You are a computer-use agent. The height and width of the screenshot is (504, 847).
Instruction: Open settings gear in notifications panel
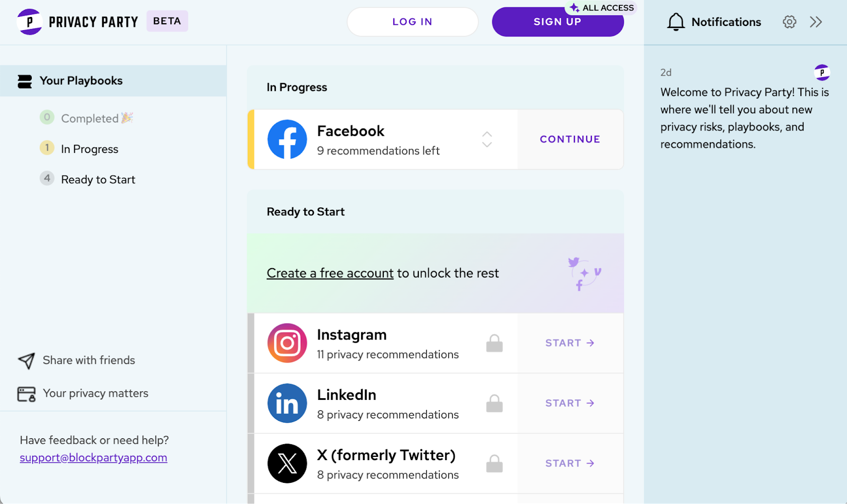(x=789, y=22)
